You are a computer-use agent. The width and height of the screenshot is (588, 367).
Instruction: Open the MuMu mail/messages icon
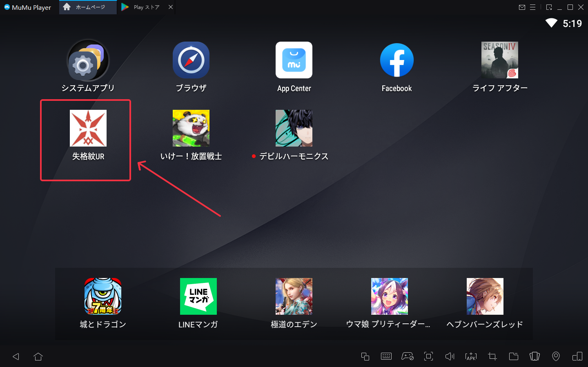click(x=522, y=7)
